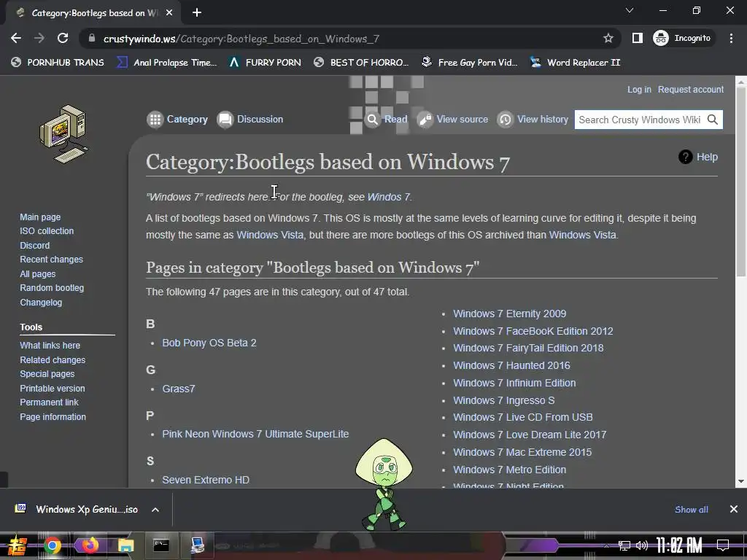The width and height of the screenshot is (747, 560).
Task: Open ISO collection in sidebar
Action: [47, 231]
